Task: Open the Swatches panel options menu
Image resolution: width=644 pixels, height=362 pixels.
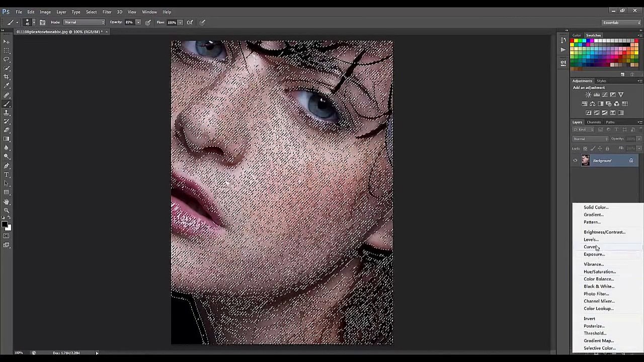Action: point(640,35)
